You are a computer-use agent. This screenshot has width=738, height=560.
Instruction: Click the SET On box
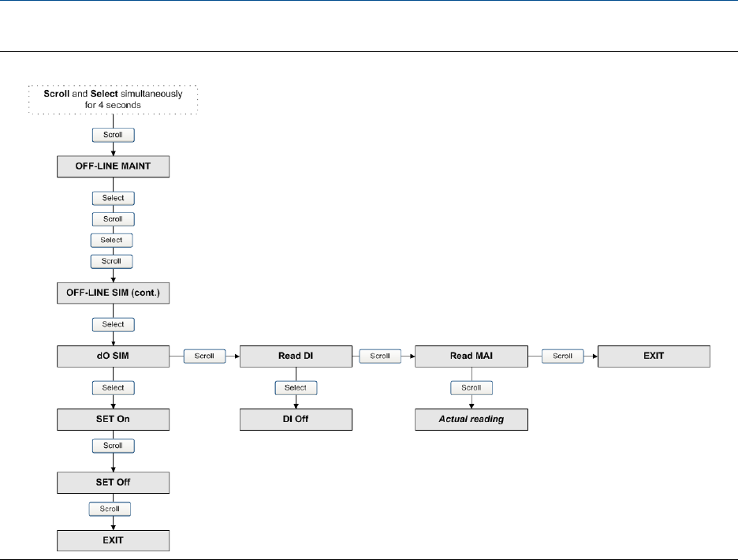pyautogui.click(x=114, y=420)
